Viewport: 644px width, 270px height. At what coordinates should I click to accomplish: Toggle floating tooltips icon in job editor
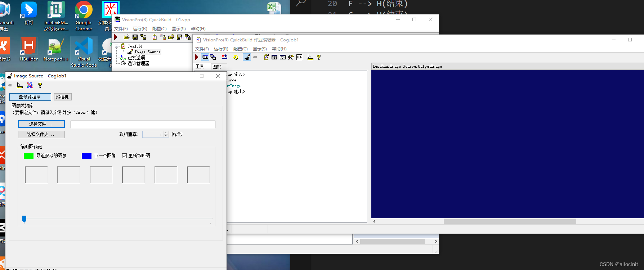(310, 57)
